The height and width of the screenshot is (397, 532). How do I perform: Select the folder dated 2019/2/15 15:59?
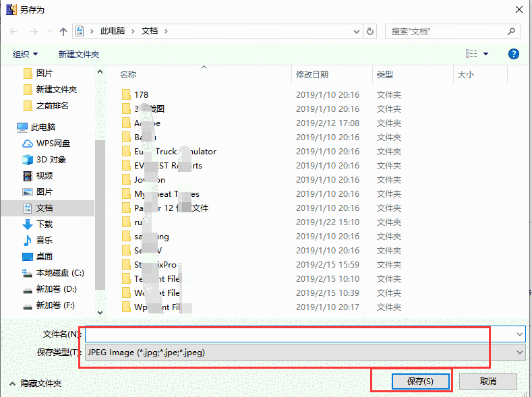click(x=261, y=265)
